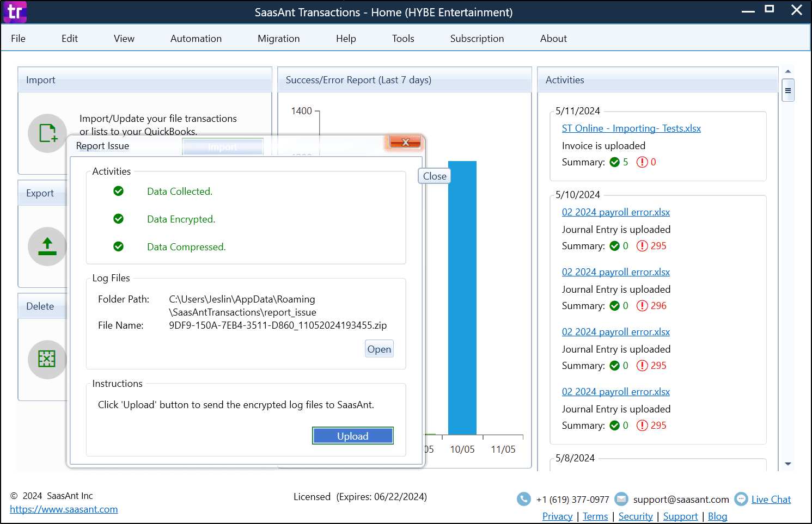Click the 11/05 chart axis label

[503, 449]
